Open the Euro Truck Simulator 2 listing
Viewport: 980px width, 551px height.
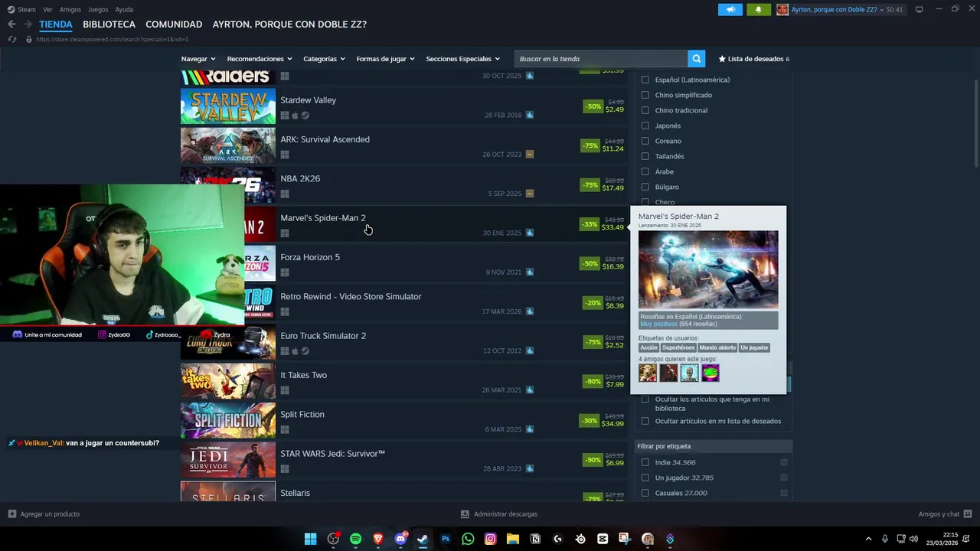404,342
